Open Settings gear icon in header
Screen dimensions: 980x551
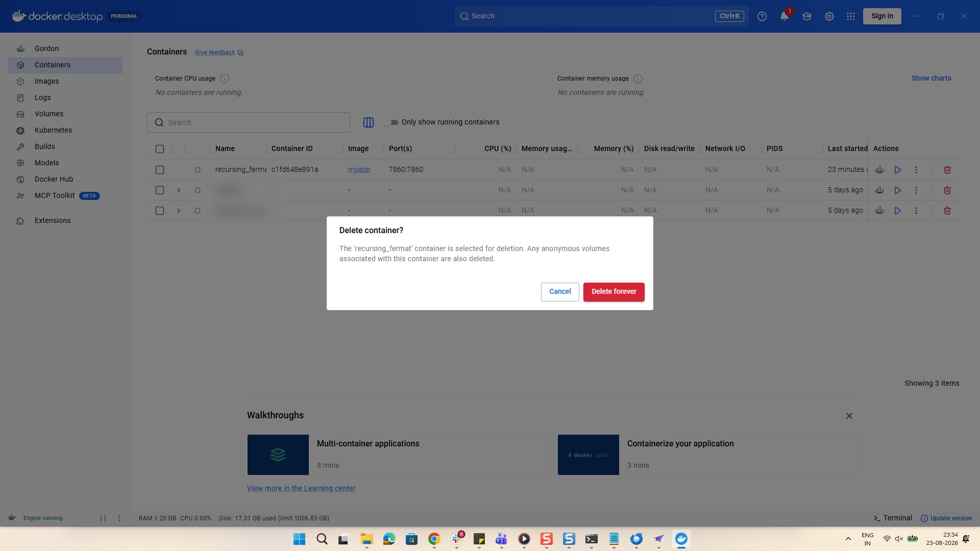(829, 16)
